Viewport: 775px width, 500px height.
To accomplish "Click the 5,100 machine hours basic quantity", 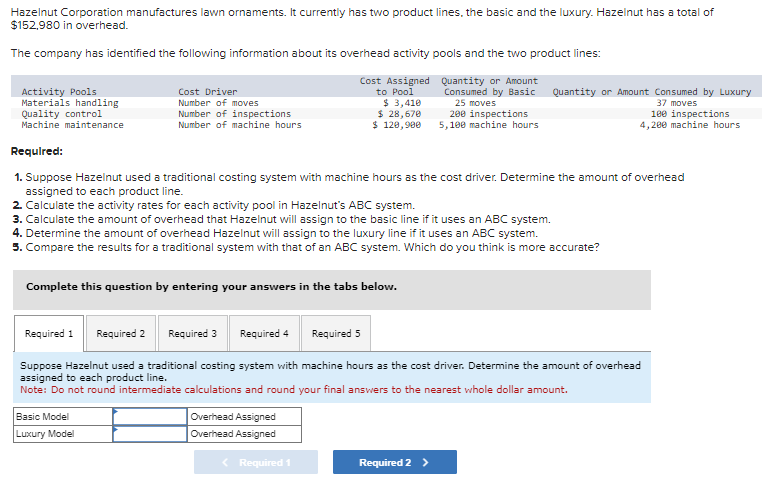I will 488,125.
